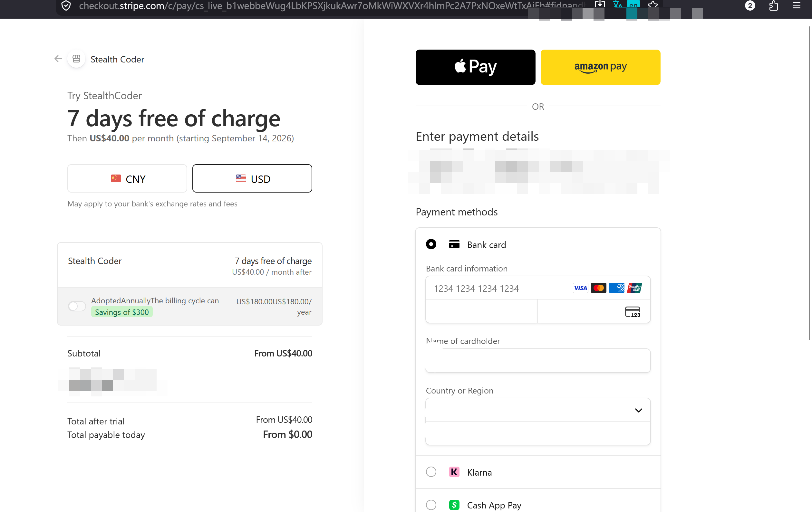Click the US$180.00/year price text
This screenshot has height=512, width=812.
pyautogui.click(x=274, y=306)
